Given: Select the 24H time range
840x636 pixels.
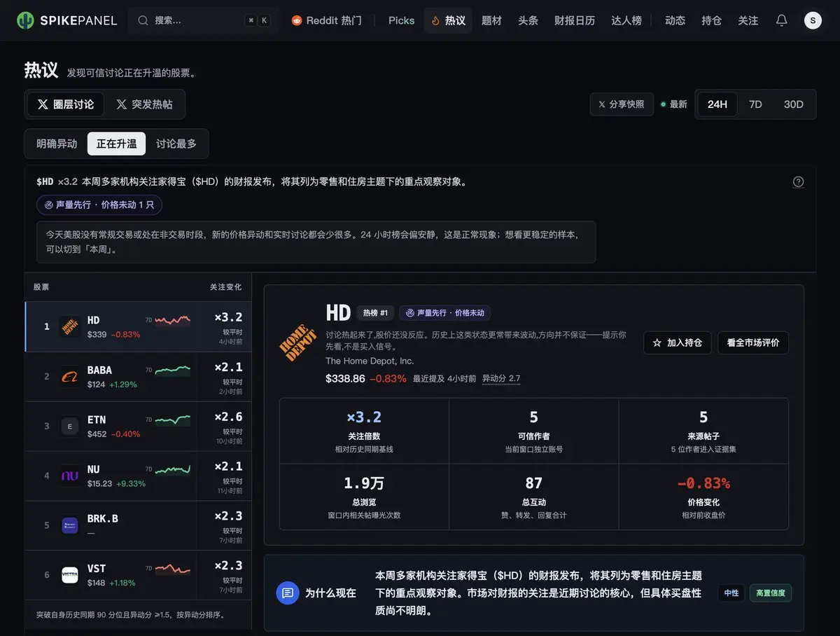Looking at the screenshot, I should point(717,104).
